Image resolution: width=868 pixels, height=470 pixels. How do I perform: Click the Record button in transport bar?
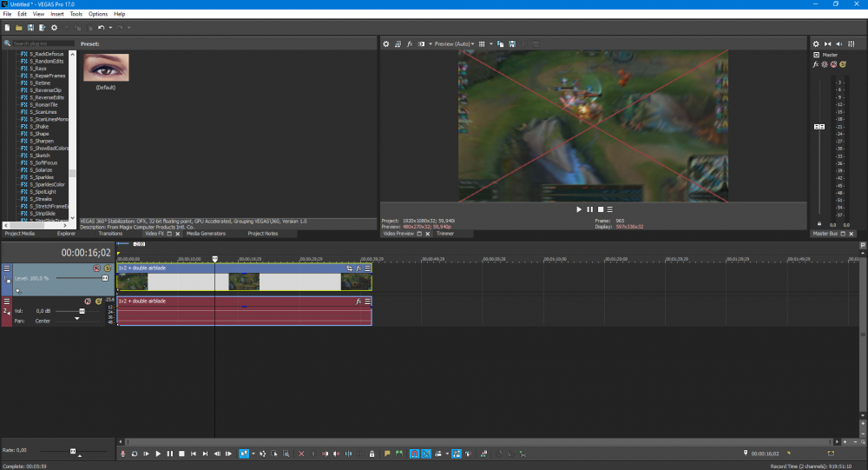[x=122, y=453]
